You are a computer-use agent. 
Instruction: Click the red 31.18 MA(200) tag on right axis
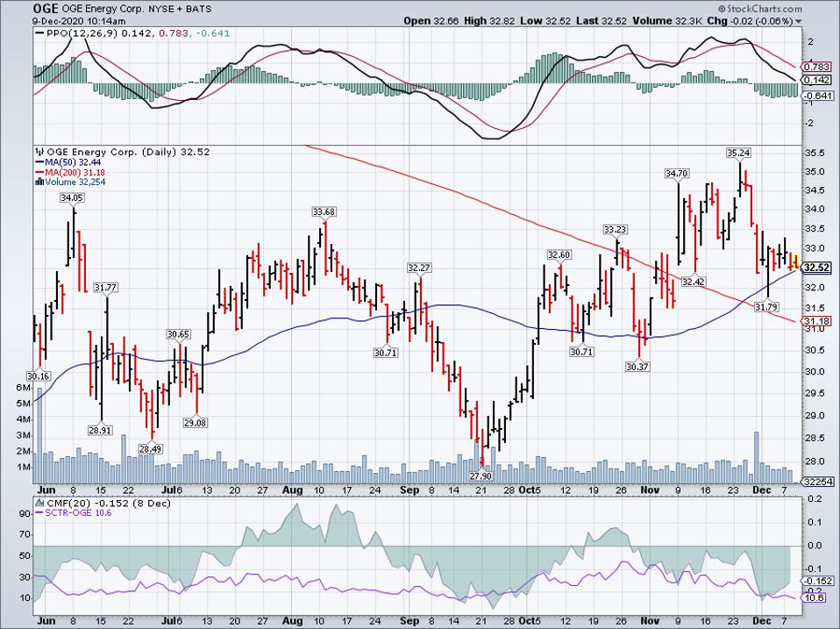(817, 321)
